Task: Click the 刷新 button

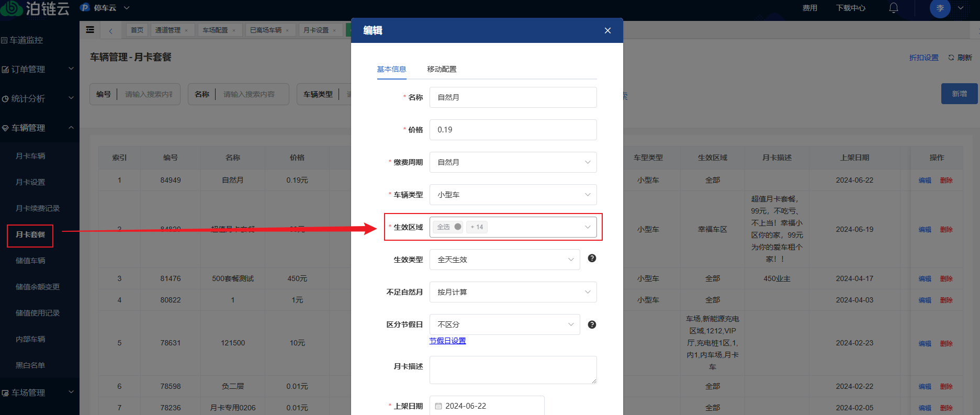Action: (x=960, y=58)
